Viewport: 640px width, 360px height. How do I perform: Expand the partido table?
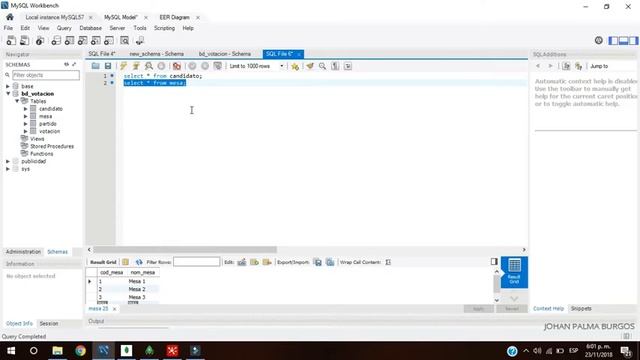point(26,124)
